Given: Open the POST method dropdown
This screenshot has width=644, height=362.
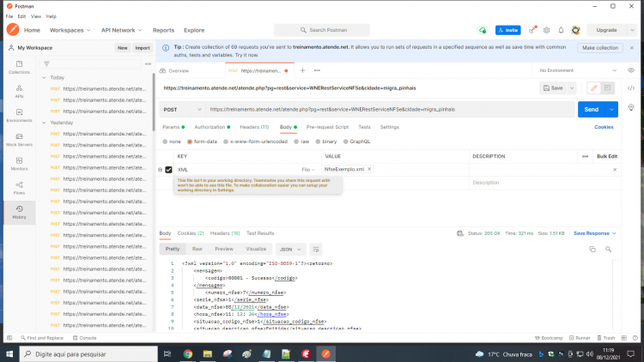Looking at the screenshot, I should 182,110.
